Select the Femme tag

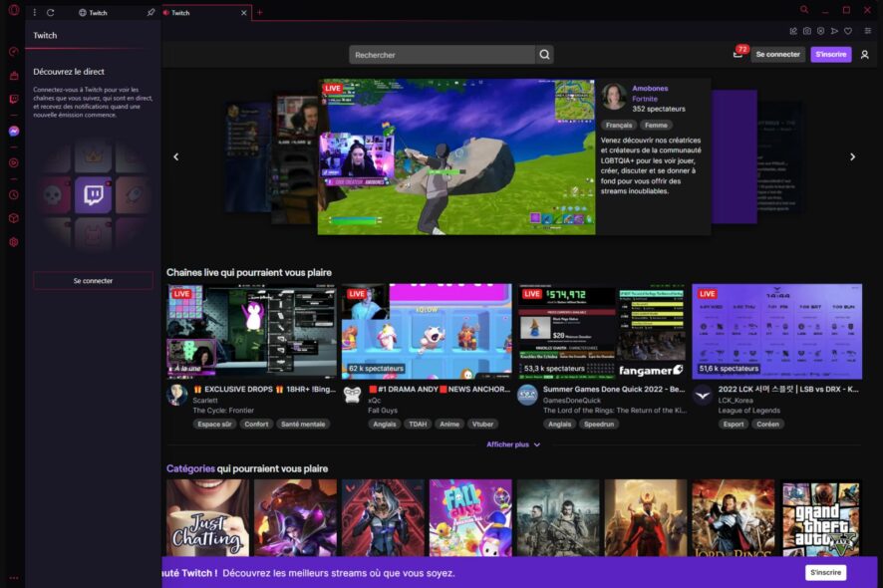(656, 125)
